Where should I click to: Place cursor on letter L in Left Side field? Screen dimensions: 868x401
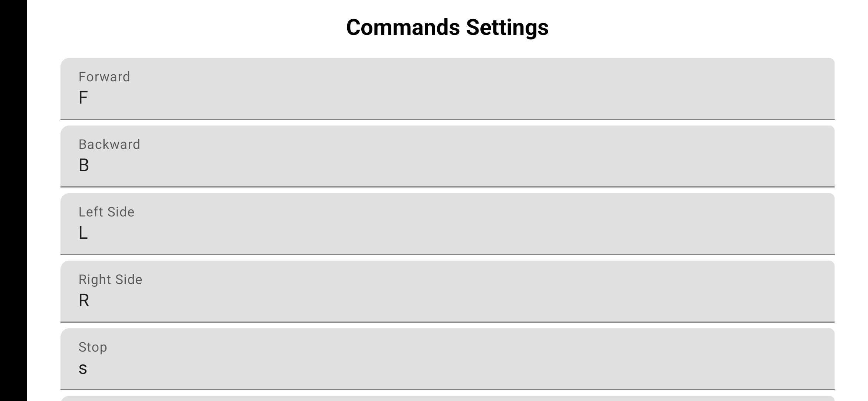pyautogui.click(x=83, y=233)
